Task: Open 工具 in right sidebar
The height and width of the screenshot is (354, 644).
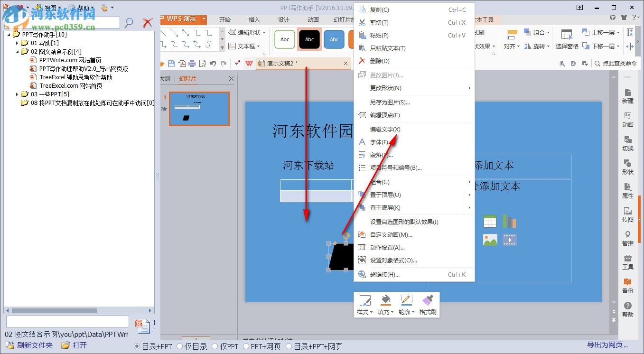Action: [628, 261]
